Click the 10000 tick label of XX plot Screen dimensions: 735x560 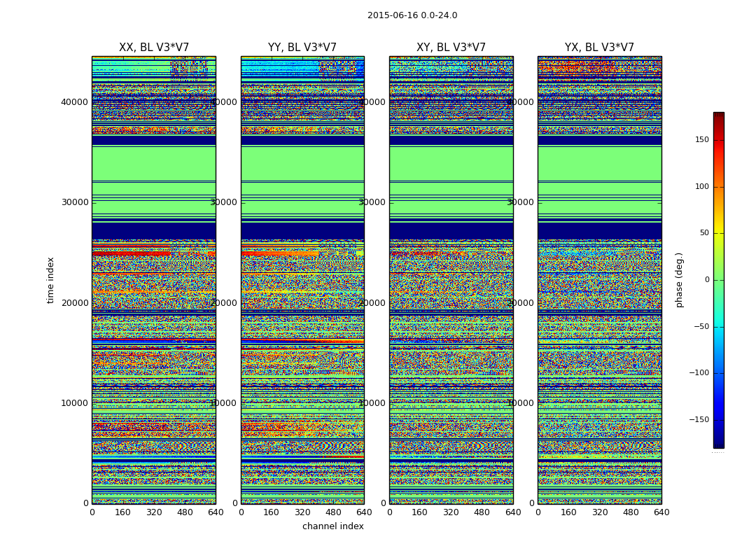coord(74,403)
